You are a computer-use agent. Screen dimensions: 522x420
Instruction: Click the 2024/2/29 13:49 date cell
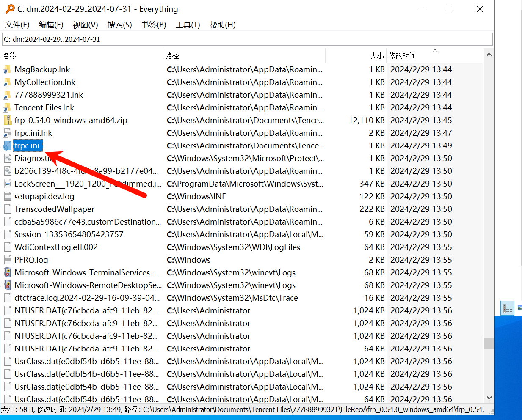[421, 145]
